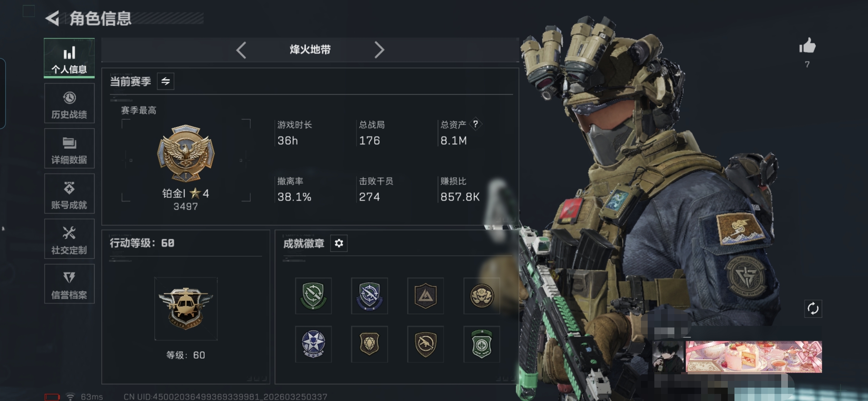The height and width of the screenshot is (401, 868).
Task: Select the helicopter 行动等级 badge
Action: tap(186, 309)
